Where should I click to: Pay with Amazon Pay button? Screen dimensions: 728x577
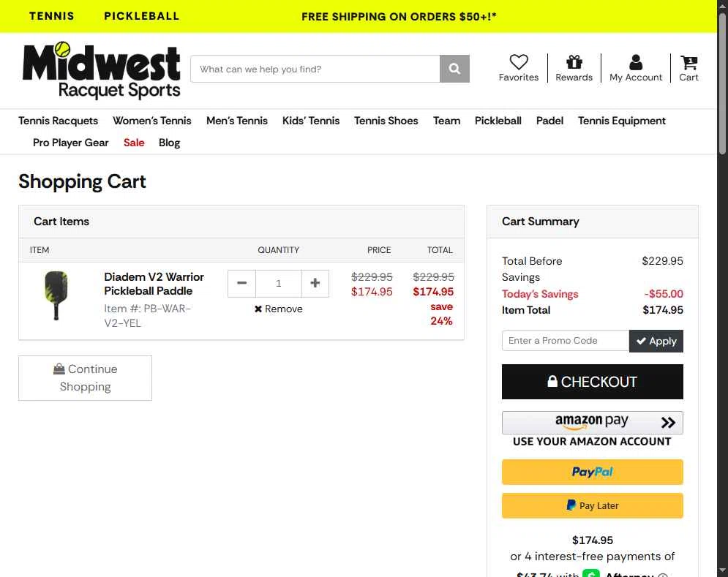(593, 423)
